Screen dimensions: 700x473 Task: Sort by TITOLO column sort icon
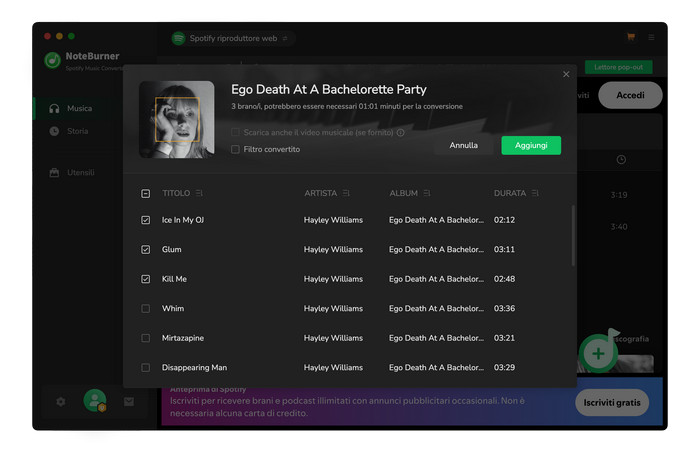click(199, 193)
